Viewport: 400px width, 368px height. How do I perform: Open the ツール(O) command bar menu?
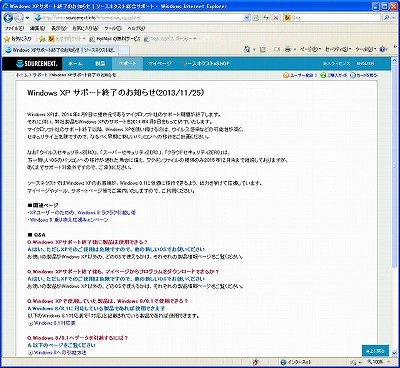coord(365,49)
